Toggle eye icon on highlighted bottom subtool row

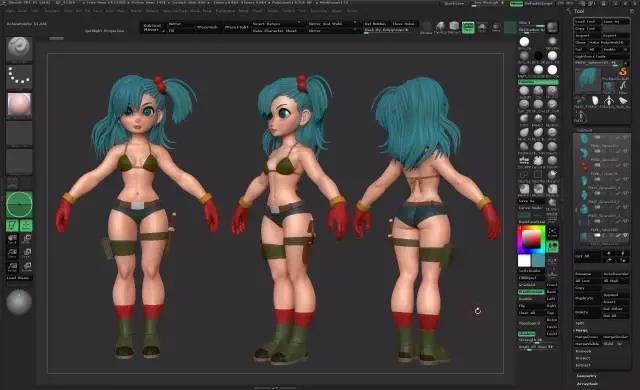click(x=626, y=236)
